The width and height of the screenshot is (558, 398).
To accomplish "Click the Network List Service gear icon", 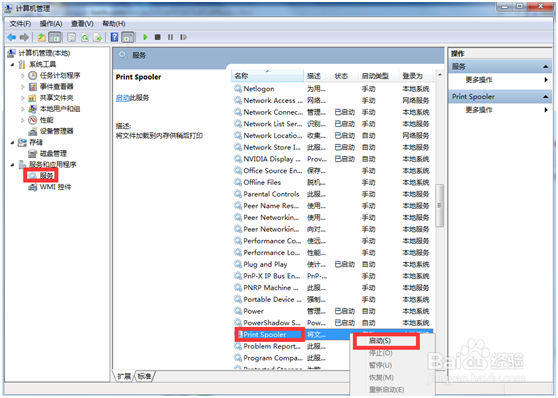I will (x=237, y=124).
